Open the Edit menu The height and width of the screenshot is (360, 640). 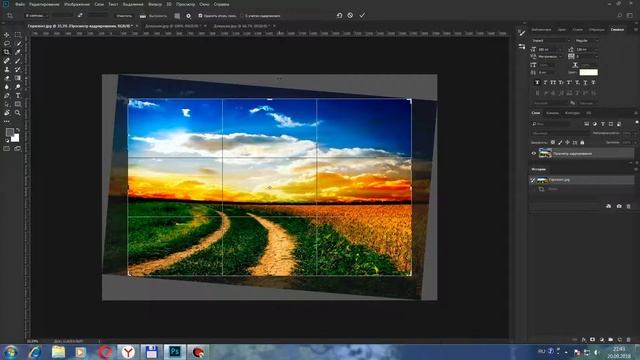coord(44,4)
